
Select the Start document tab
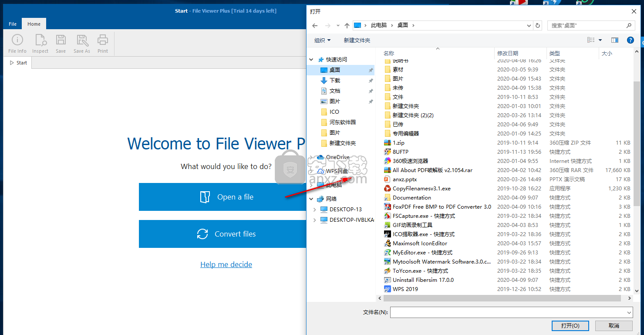[x=18, y=63]
